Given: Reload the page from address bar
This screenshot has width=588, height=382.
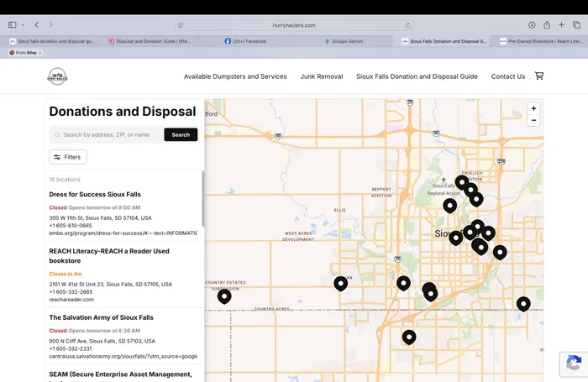Looking at the screenshot, I should click(408, 25).
